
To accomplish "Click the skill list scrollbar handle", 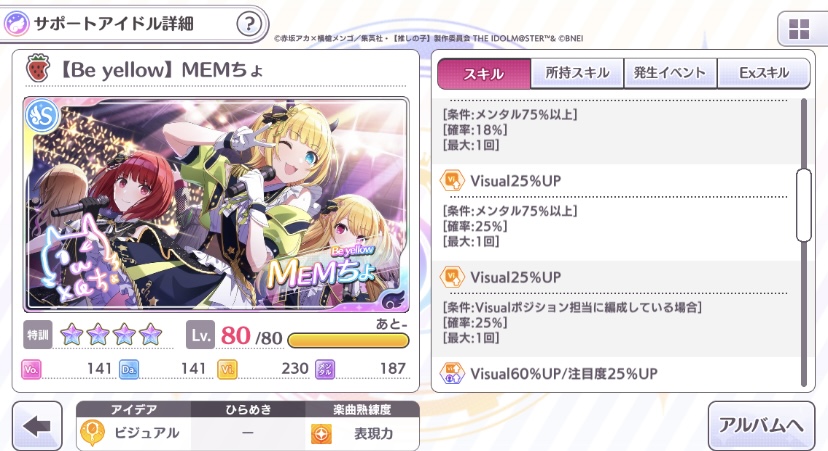I will (804, 205).
